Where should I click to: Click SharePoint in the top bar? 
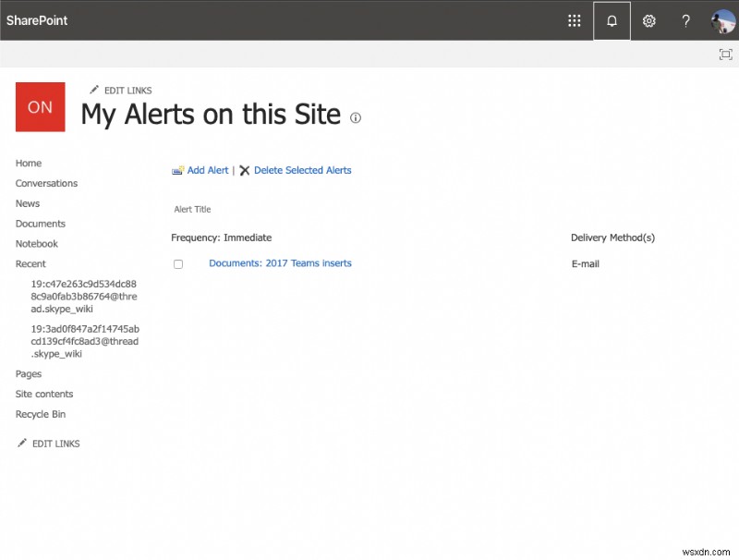(x=36, y=20)
